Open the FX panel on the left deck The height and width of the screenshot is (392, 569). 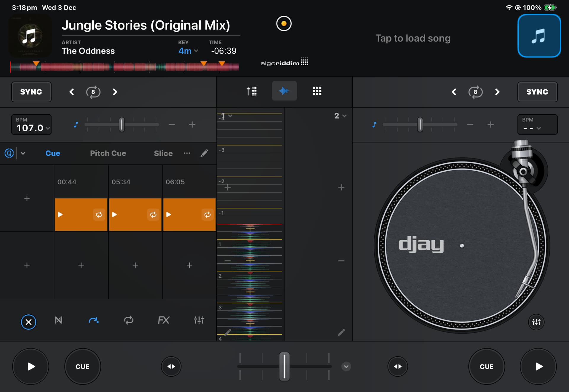click(x=163, y=320)
